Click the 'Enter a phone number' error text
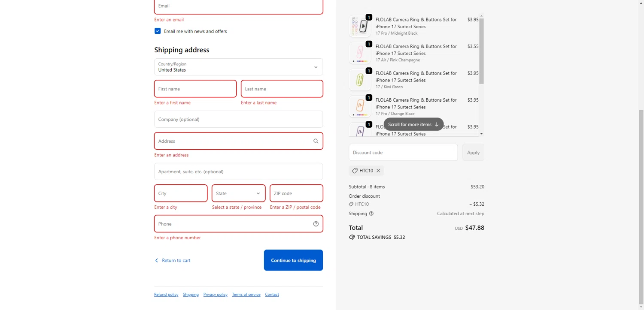The image size is (644, 310). click(177, 238)
